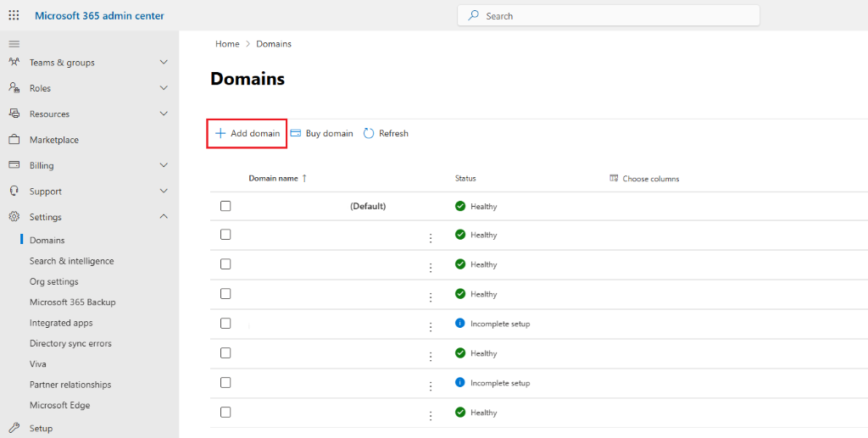Click the Microsoft 365 admin center title
868x438 pixels.
click(100, 15)
